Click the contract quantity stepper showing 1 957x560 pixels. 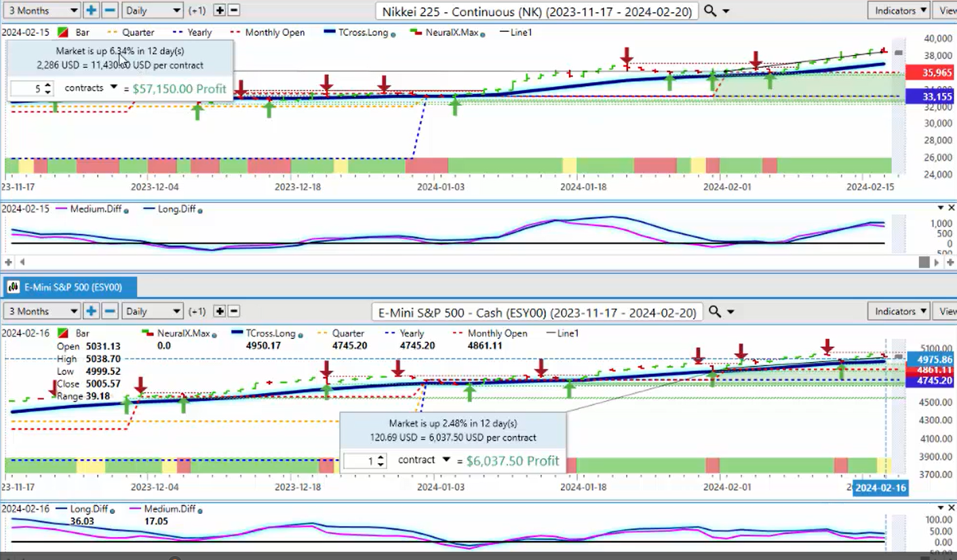pos(365,461)
